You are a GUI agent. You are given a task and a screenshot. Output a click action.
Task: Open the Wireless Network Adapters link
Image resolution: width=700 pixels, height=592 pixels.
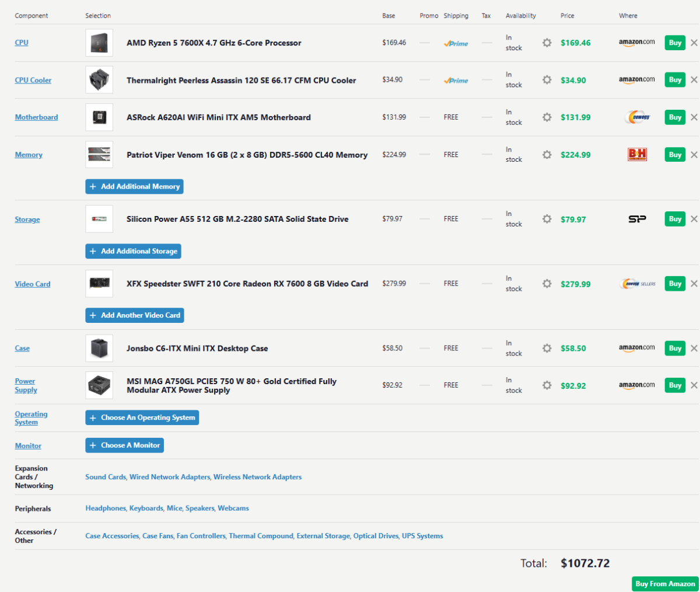tap(258, 477)
